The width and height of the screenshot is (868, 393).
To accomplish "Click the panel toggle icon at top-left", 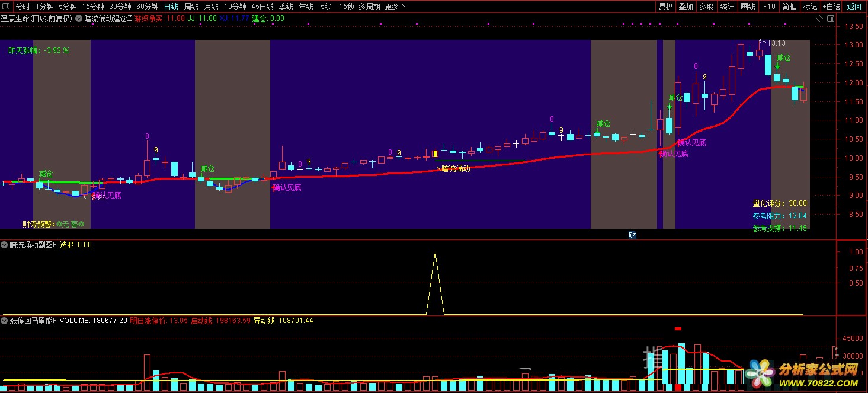I will point(5,7).
